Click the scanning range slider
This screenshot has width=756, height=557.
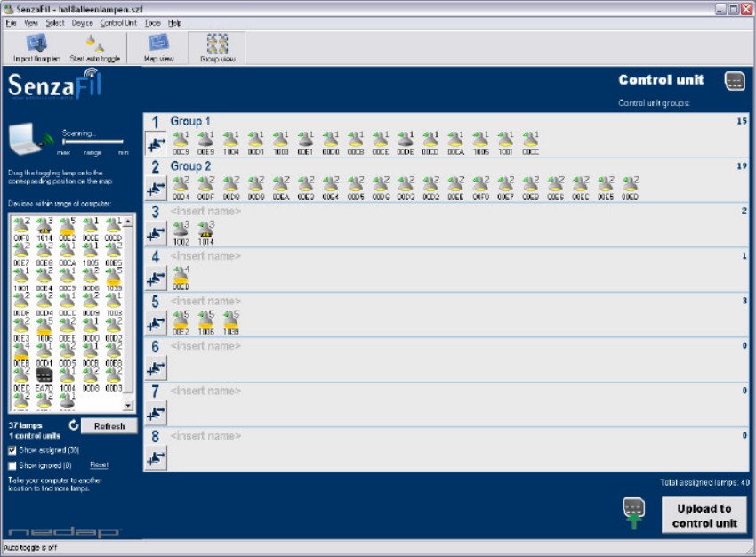[92, 141]
